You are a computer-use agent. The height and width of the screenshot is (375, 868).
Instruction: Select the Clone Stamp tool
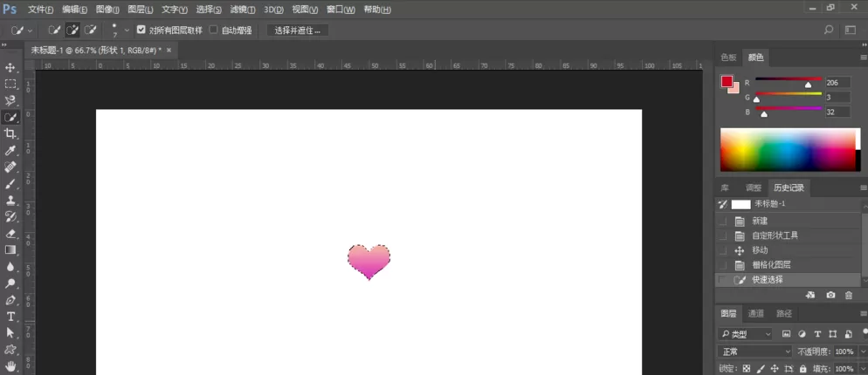point(10,201)
